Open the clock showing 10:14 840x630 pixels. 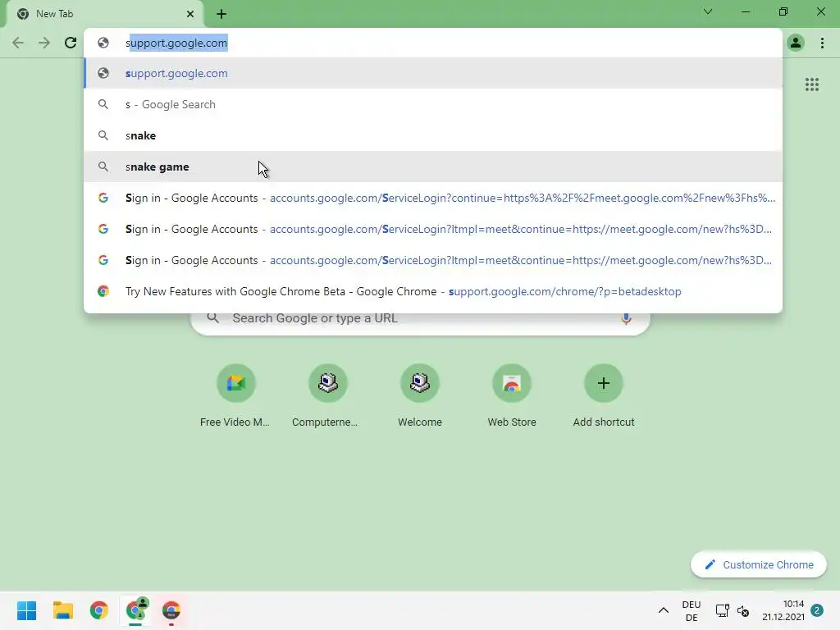(783, 610)
